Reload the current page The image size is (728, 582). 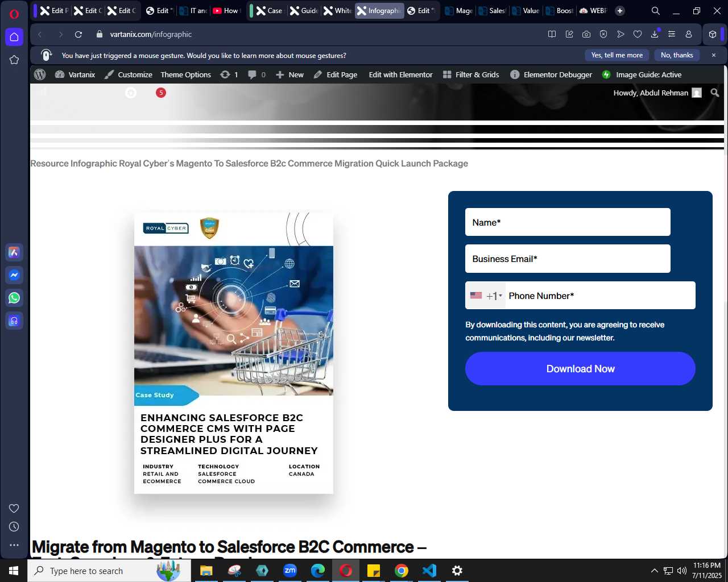(78, 34)
